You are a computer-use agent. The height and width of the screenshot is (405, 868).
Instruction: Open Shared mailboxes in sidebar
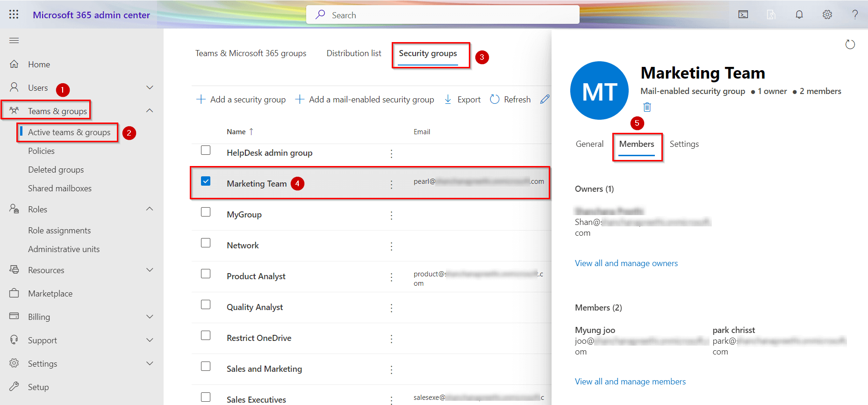[60, 188]
